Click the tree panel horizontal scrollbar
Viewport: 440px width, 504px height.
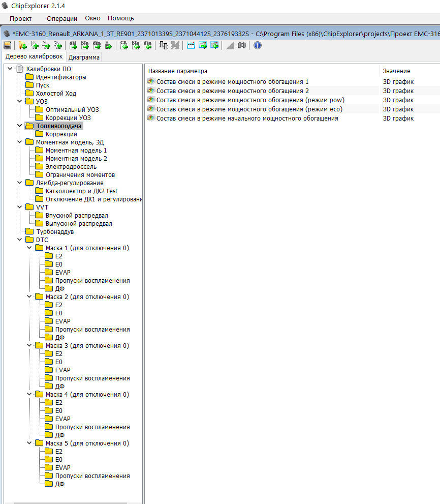71,502
